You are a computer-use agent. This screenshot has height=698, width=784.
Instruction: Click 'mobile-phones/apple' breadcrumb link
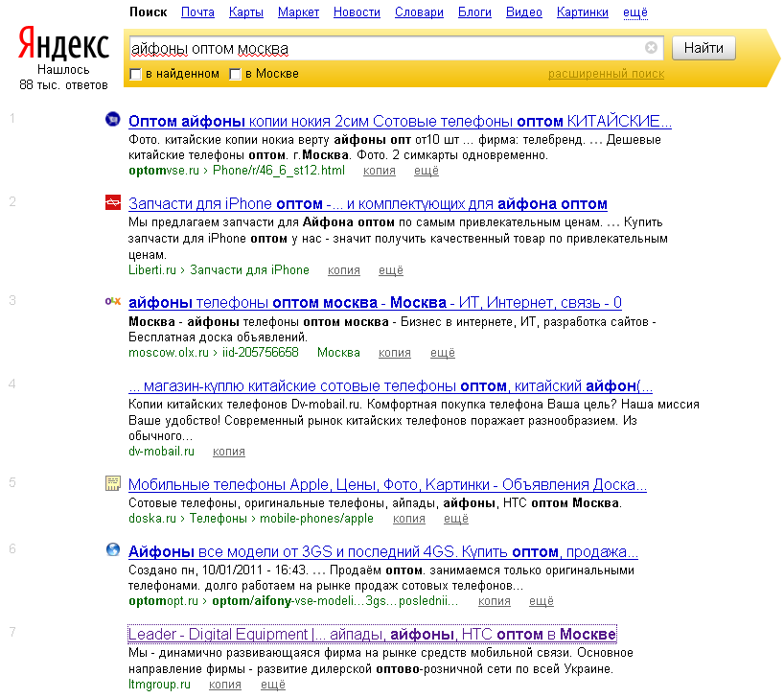pyautogui.click(x=316, y=519)
